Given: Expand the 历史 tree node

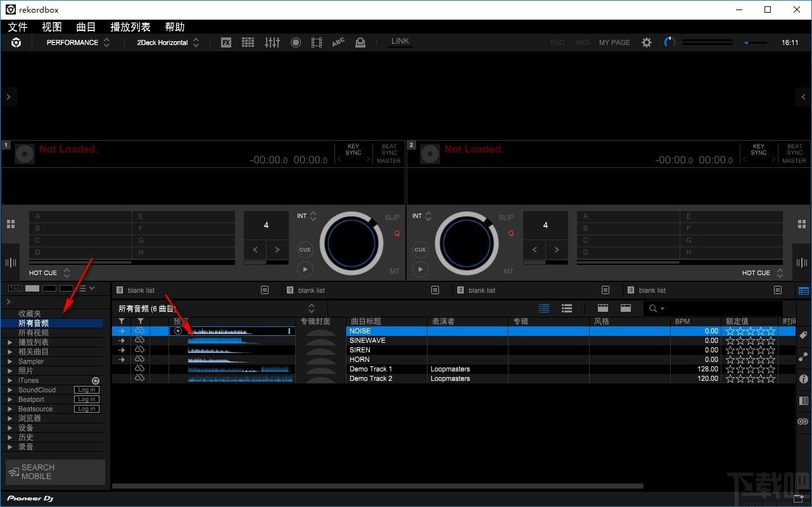Looking at the screenshot, I should point(10,437).
